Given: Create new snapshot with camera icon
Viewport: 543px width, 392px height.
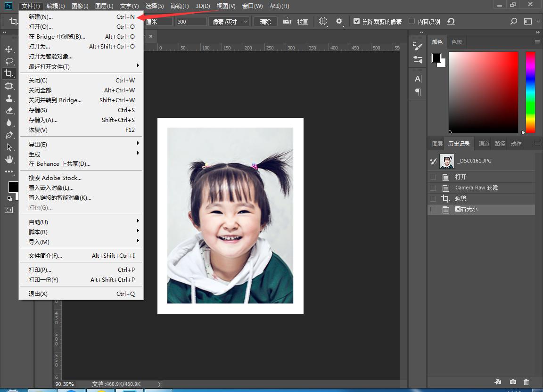Looking at the screenshot, I should pos(513,382).
